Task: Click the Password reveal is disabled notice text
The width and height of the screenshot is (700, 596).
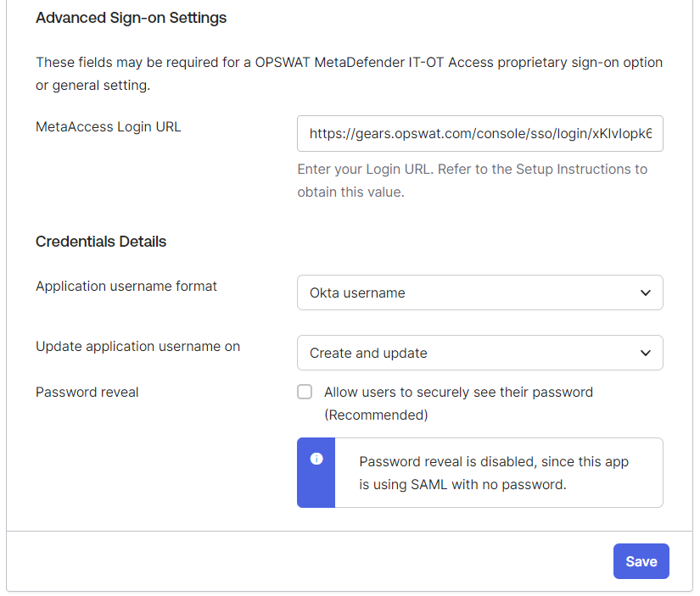Action: point(494,473)
